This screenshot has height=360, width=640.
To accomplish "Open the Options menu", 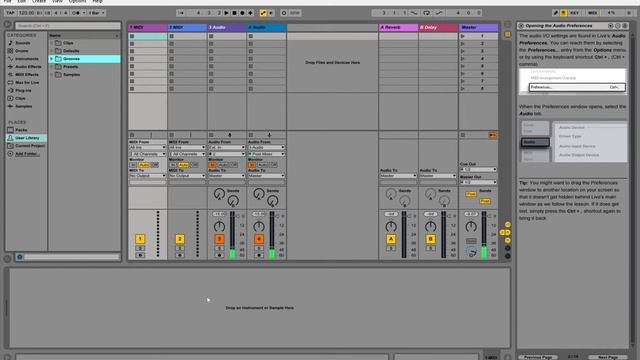I will click(77, 1).
